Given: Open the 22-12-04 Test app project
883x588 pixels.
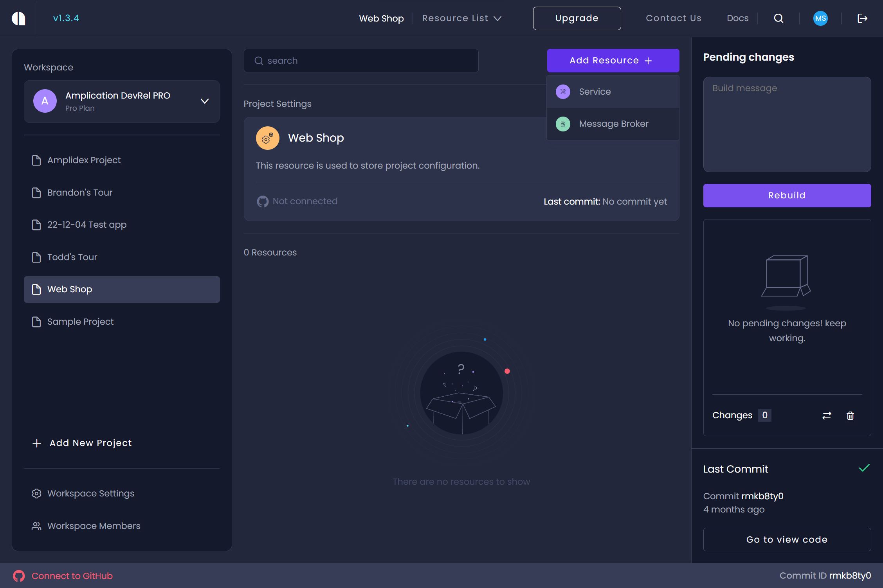Looking at the screenshot, I should [122, 225].
